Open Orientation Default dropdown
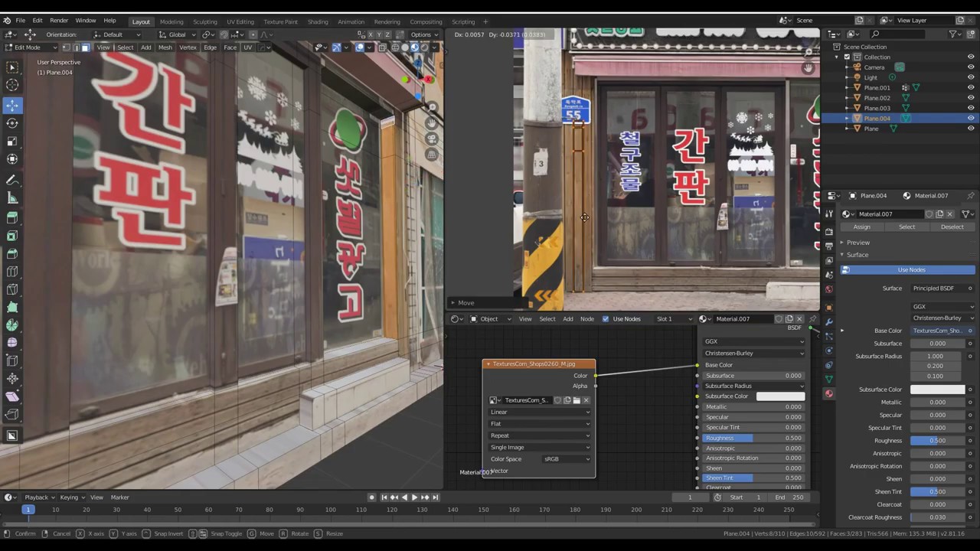 click(x=117, y=34)
